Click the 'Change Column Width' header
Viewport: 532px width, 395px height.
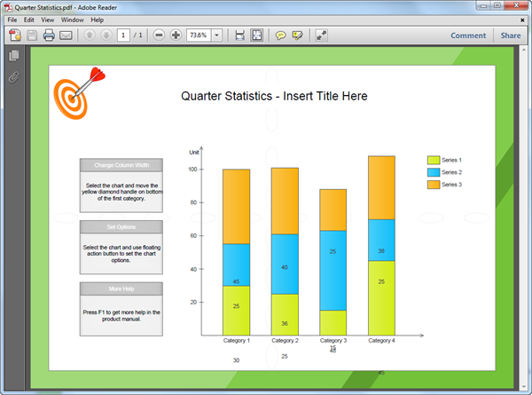(x=121, y=165)
